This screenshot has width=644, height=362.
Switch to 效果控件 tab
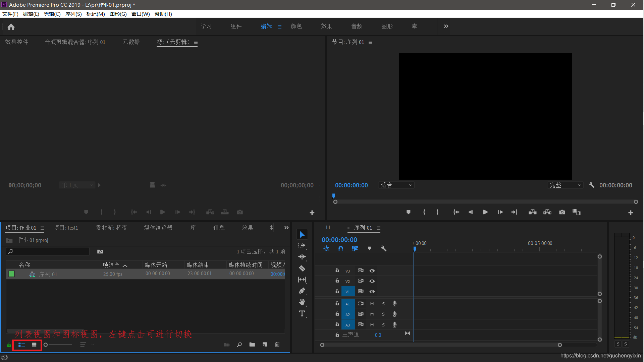(x=16, y=42)
